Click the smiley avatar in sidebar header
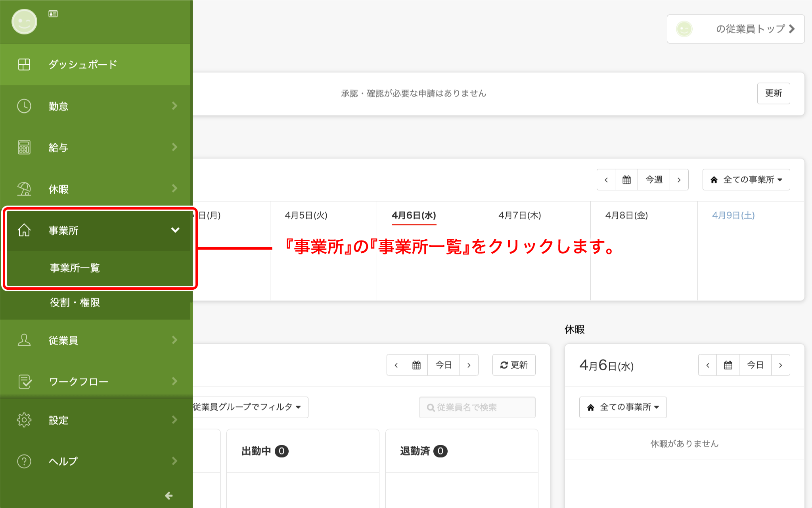The width and height of the screenshot is (812, 508). [x=24, y=21]
